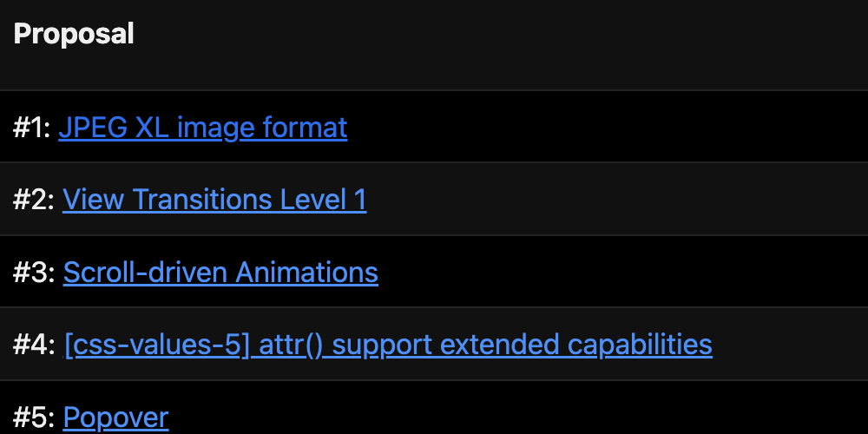Open the View Transitions Level 1 link

pos(214,201)
